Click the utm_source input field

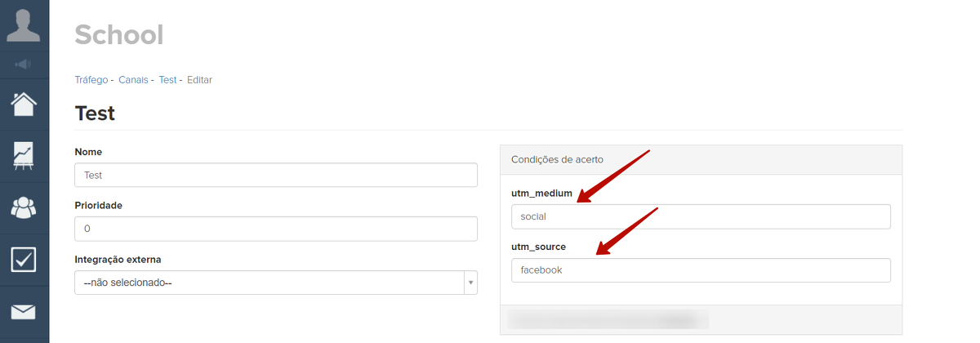pos(700,270)
